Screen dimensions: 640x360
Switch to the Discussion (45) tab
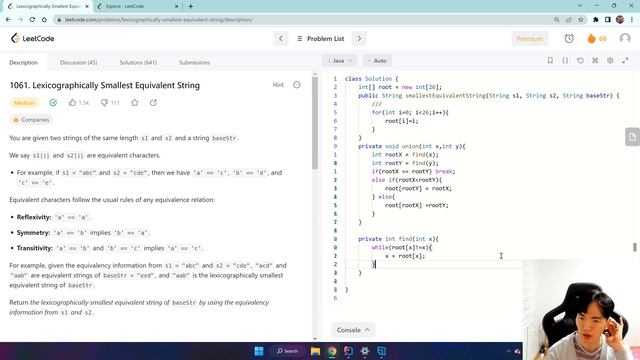78,62
